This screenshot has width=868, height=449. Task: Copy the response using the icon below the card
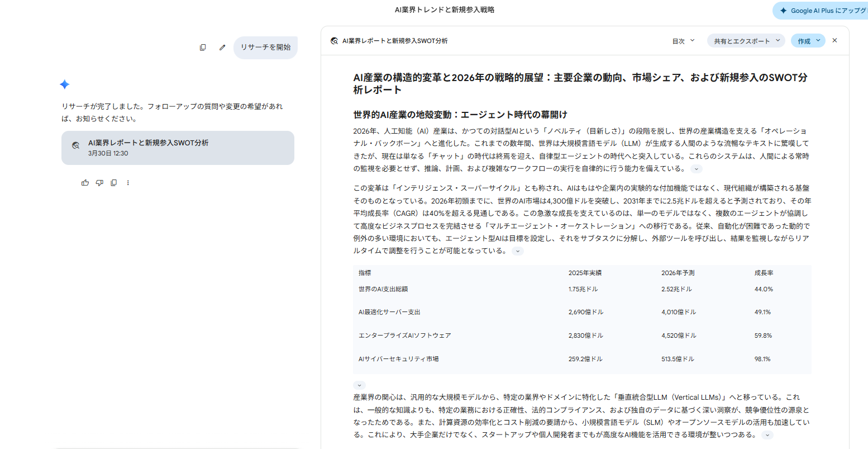pyautogui.click(x=114, y=183)
